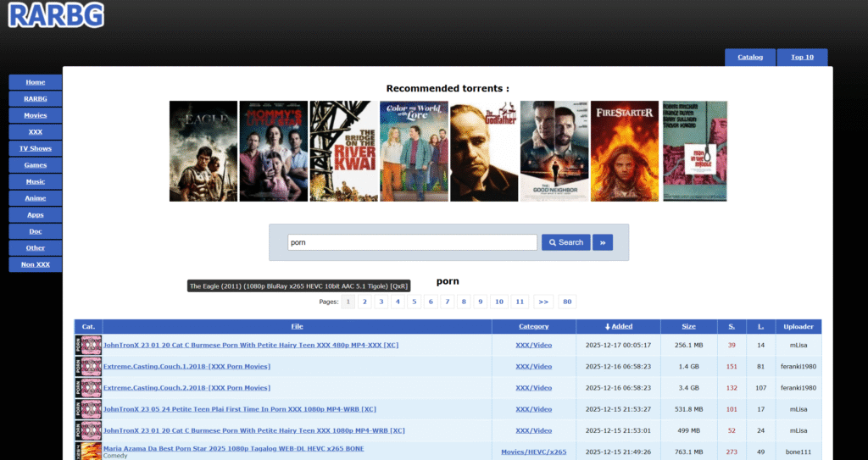Open TV Shows in the sidebar menu
Image resolution: width=868 pixels, height=460 pixels.
pyautogui.click(x=36, y=148)
